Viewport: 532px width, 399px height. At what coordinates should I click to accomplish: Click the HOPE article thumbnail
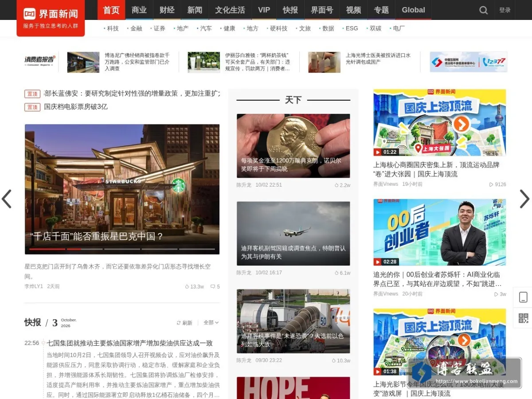(293, 388)
